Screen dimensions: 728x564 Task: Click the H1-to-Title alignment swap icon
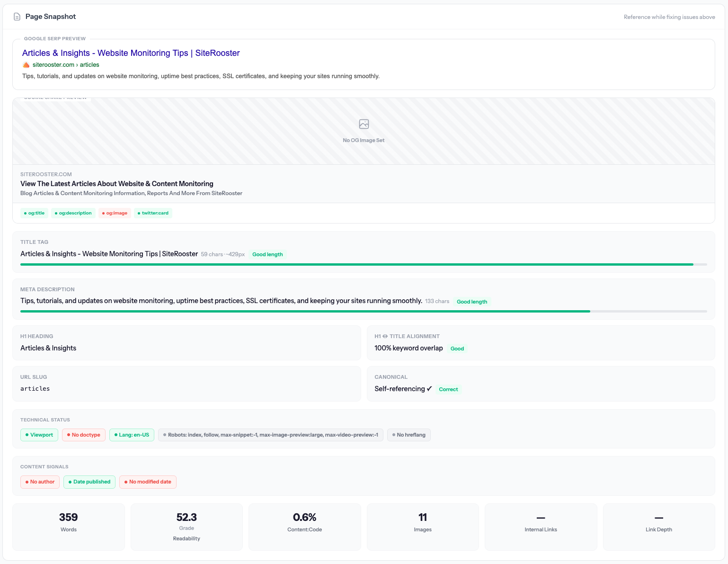pyautogui.click(x=385, y=336)
